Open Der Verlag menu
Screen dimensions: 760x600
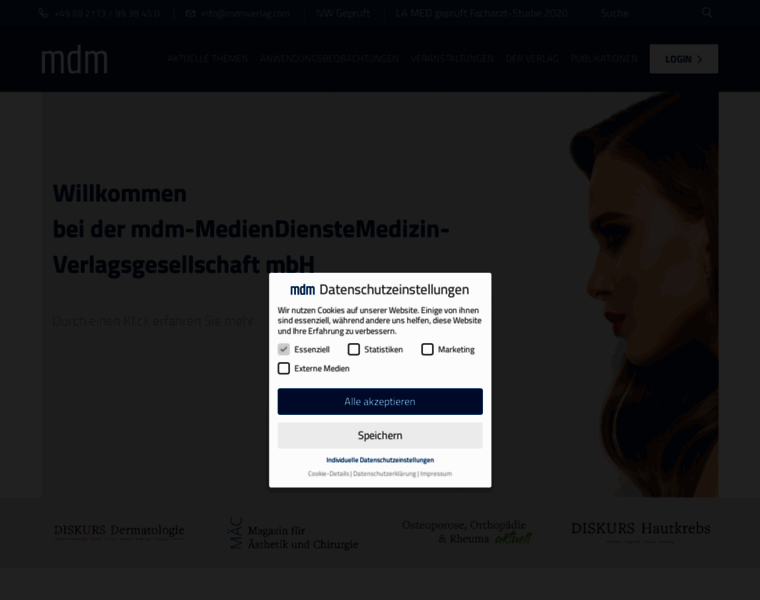point(532,59)
